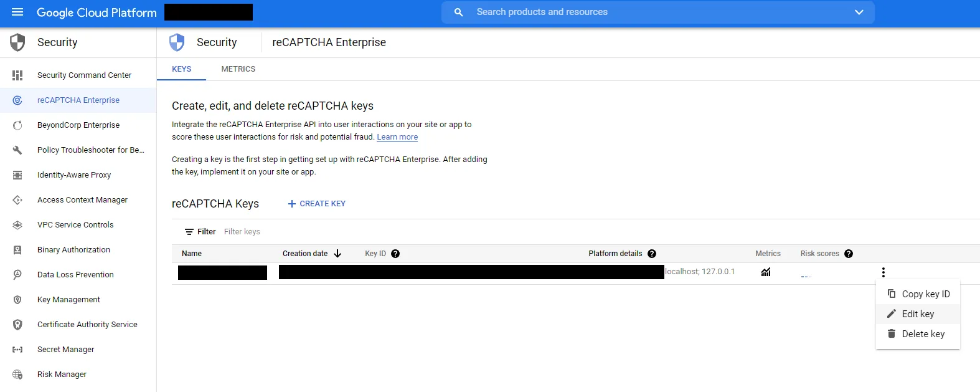The image size is (980, 392).
Task: Click the Platform details column header
Action: [615, 254]
